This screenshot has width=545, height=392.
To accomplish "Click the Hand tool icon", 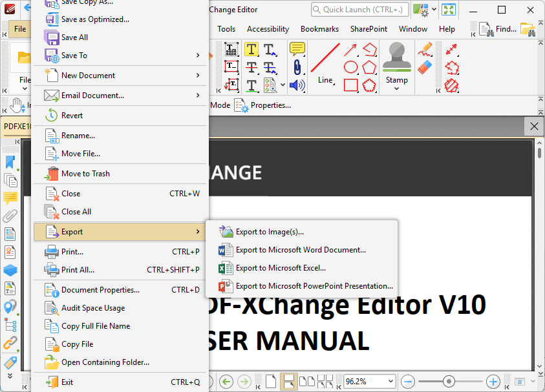I will [17, 105].
